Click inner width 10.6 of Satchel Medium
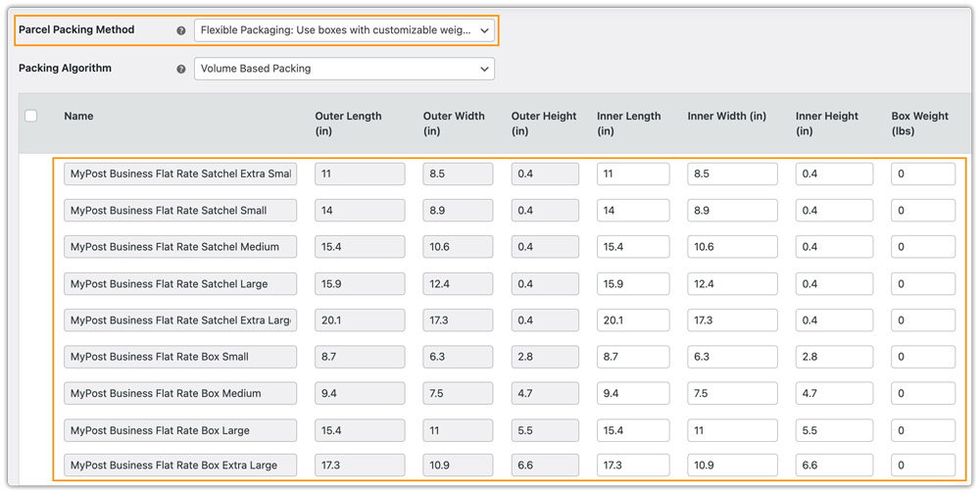980x492 pixels. 732,247
